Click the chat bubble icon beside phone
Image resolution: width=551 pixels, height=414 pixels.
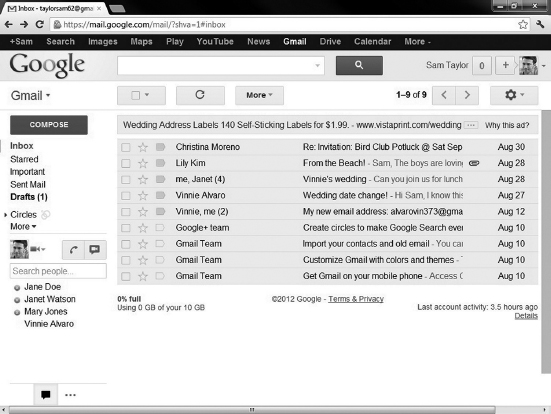[95, 250]
